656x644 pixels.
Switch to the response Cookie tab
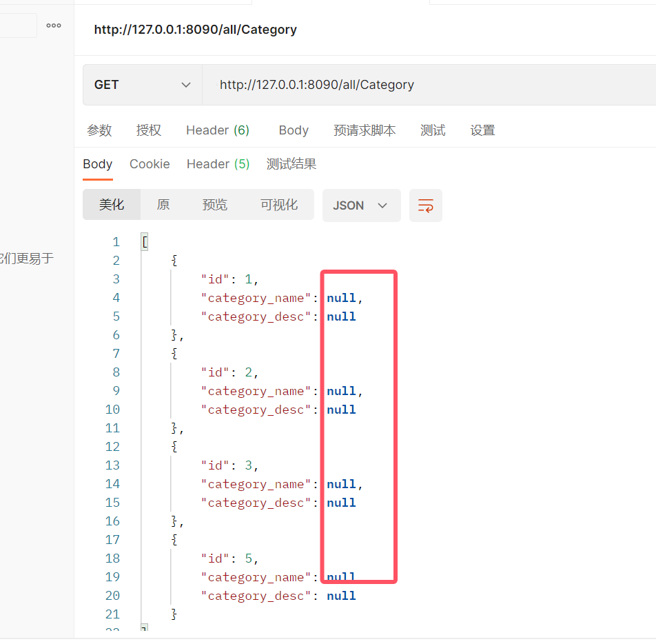150,163
